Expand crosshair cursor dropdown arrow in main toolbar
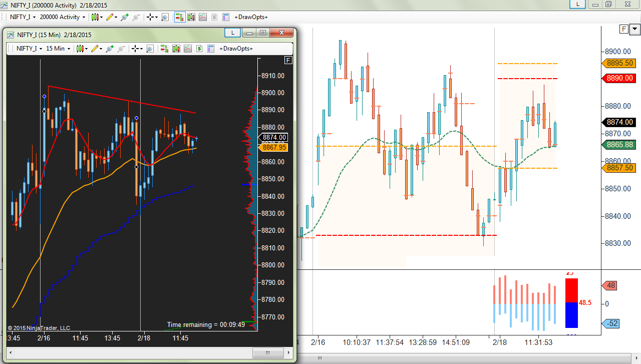641x364 pixels. [x=156, y=17]
